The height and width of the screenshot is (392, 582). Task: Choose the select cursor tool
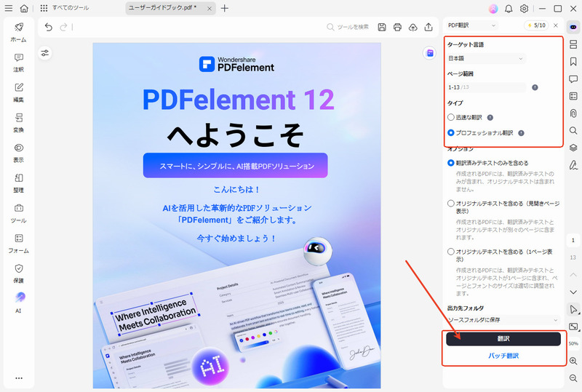[573, 309]
